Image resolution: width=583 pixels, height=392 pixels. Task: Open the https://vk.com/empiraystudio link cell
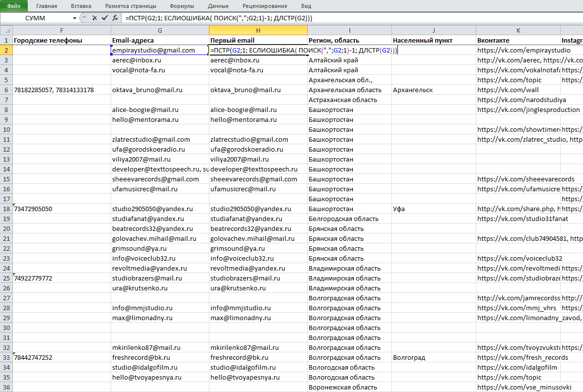click(518, 50)
